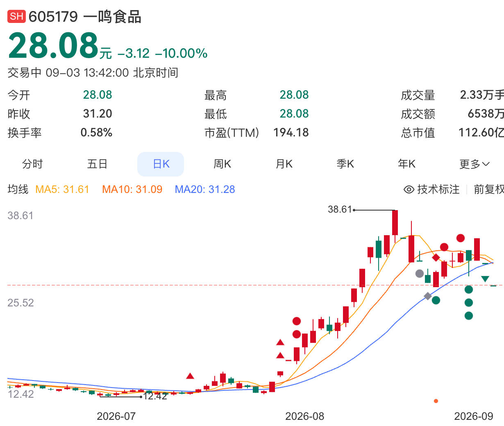Click the 12.42 low price annotation on chart

pos(155,396)
